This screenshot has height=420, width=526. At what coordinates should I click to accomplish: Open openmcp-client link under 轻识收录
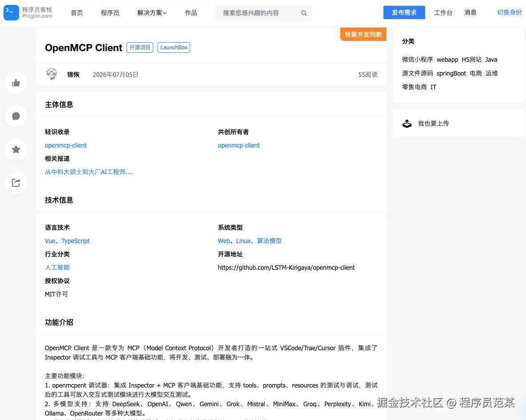[66, 145]
